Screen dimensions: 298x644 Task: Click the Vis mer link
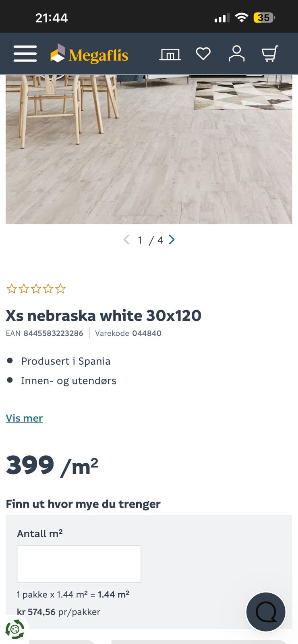(x=24, y=418)
